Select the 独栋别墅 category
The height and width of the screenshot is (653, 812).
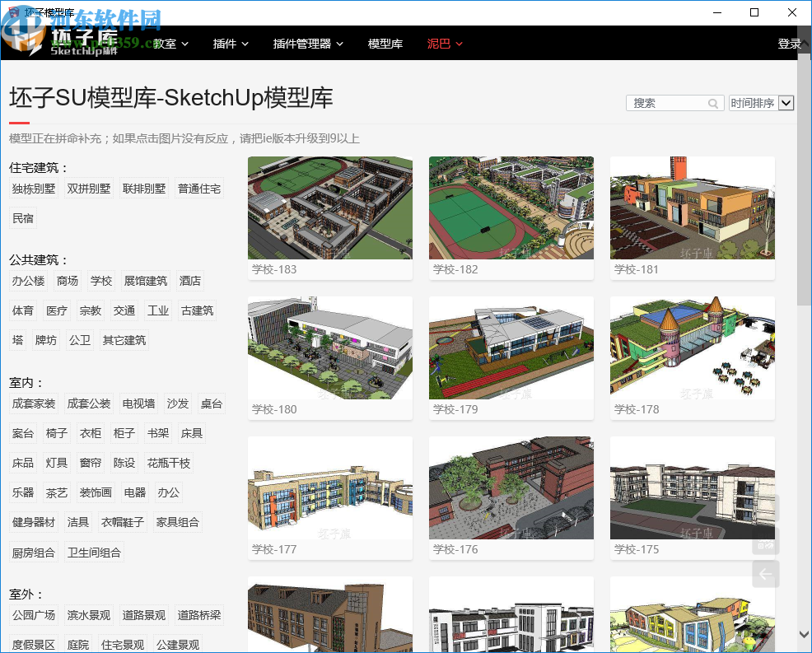tap(34, 189)
